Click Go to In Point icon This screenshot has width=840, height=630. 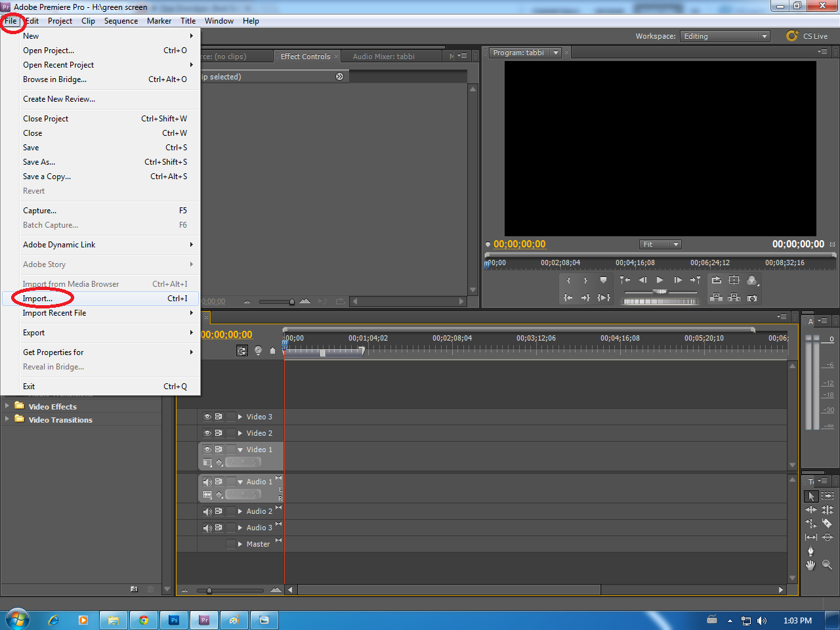click(x=568, y=298)
